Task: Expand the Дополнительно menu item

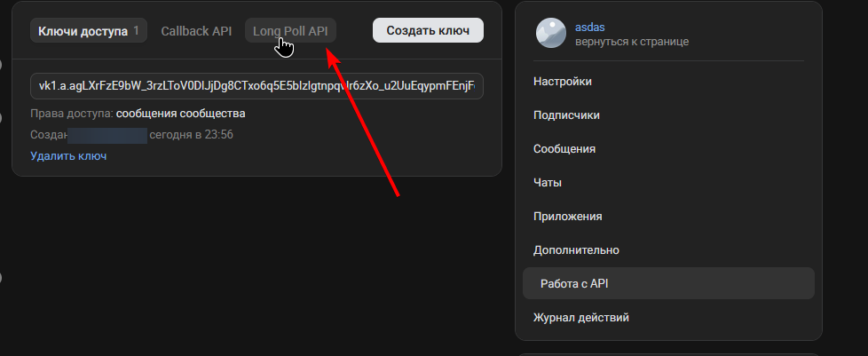Action: (576, 250)
